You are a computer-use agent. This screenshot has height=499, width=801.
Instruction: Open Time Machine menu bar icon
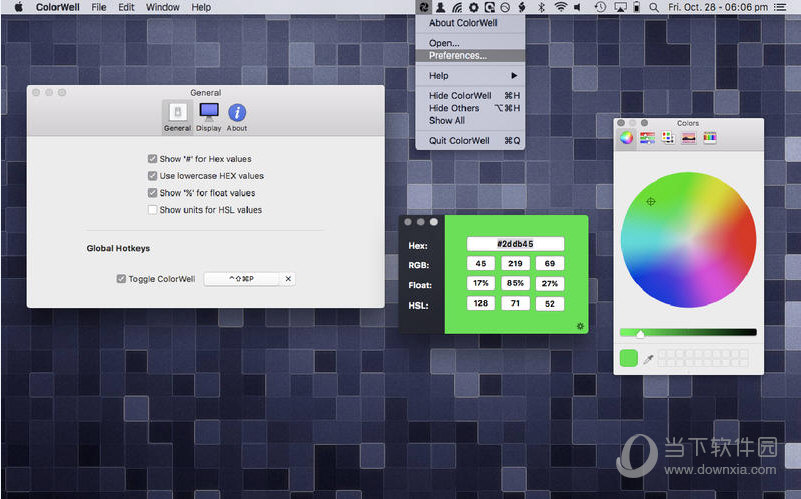tap(600, 7)
